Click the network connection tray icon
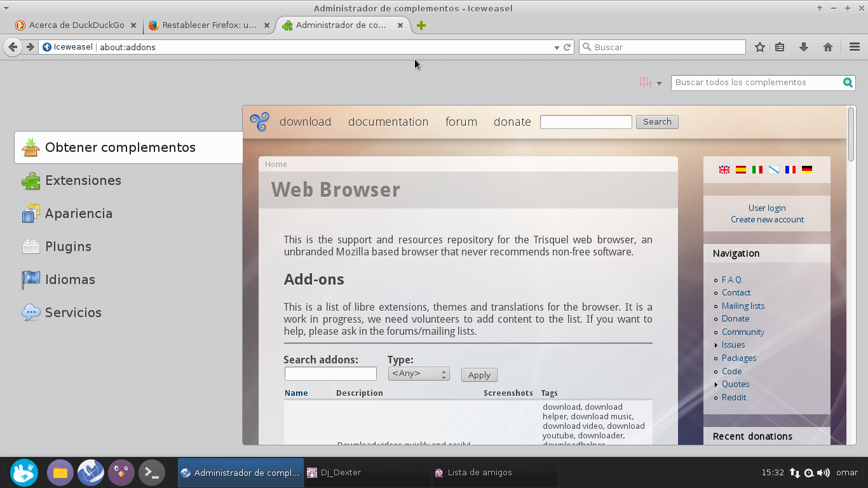This screenshot has width=868, height=488. point(795,473)
